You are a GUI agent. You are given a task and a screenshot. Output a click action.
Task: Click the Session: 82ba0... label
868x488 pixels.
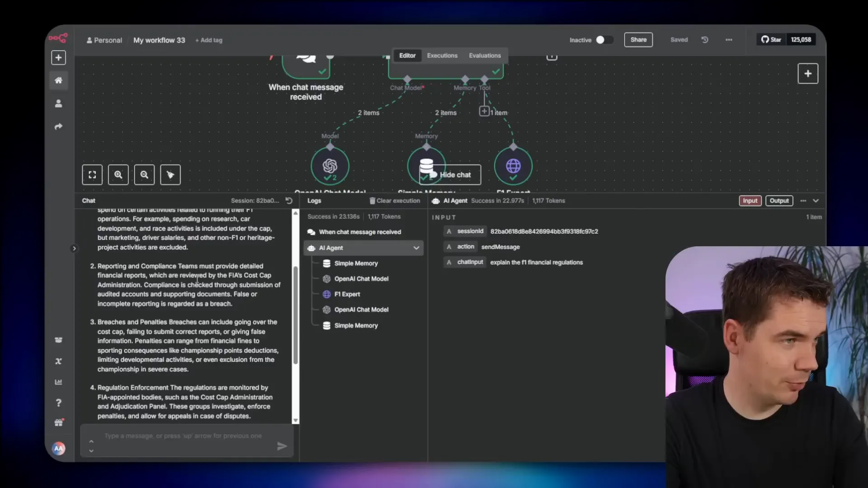[255, 201]
